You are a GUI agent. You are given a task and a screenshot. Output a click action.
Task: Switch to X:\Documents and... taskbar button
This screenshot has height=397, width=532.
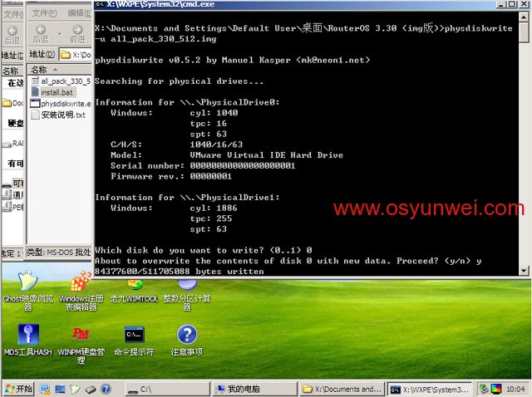(342, 390)
